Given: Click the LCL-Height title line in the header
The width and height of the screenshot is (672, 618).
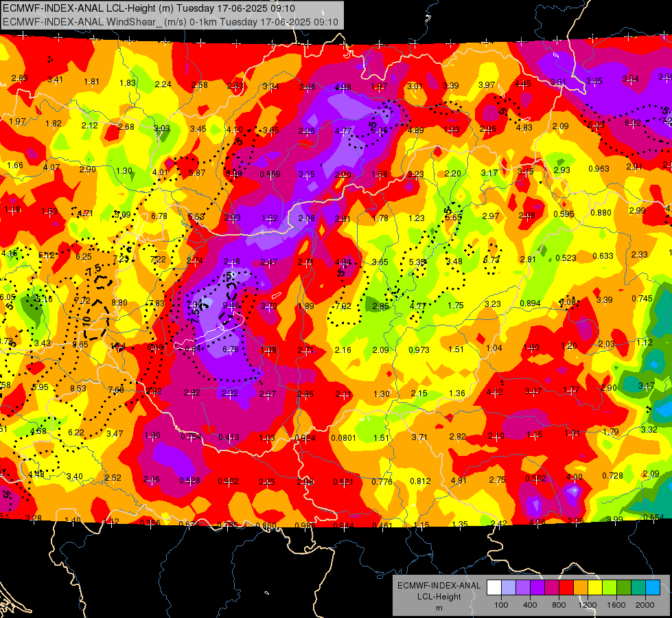Looking at the screenshot, I should [149, 8].
